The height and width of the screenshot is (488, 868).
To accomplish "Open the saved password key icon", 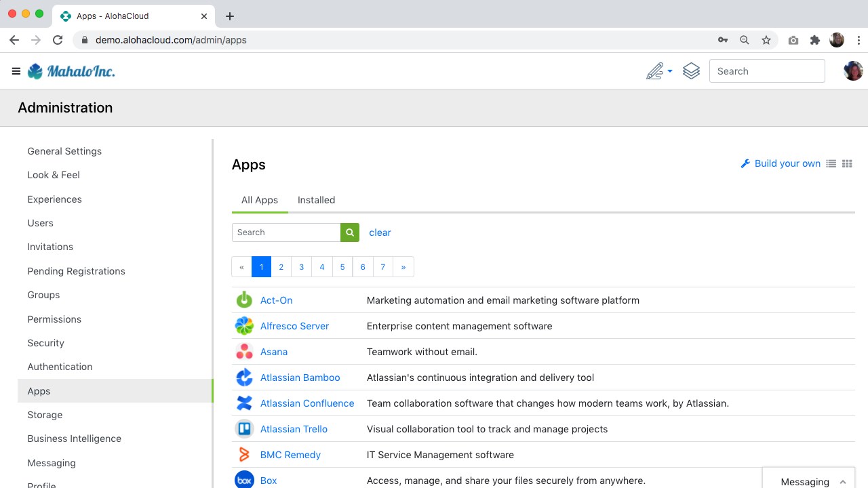I will tap(723, 40).
